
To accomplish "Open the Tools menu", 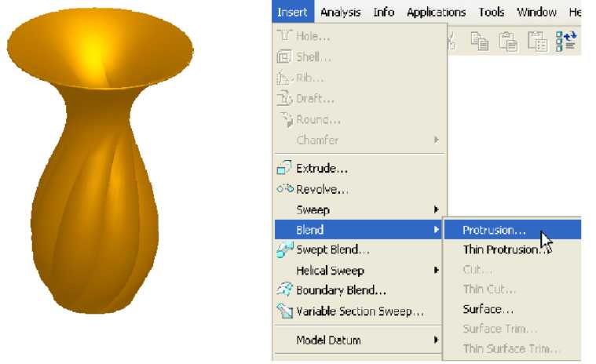I will [491, 12].
